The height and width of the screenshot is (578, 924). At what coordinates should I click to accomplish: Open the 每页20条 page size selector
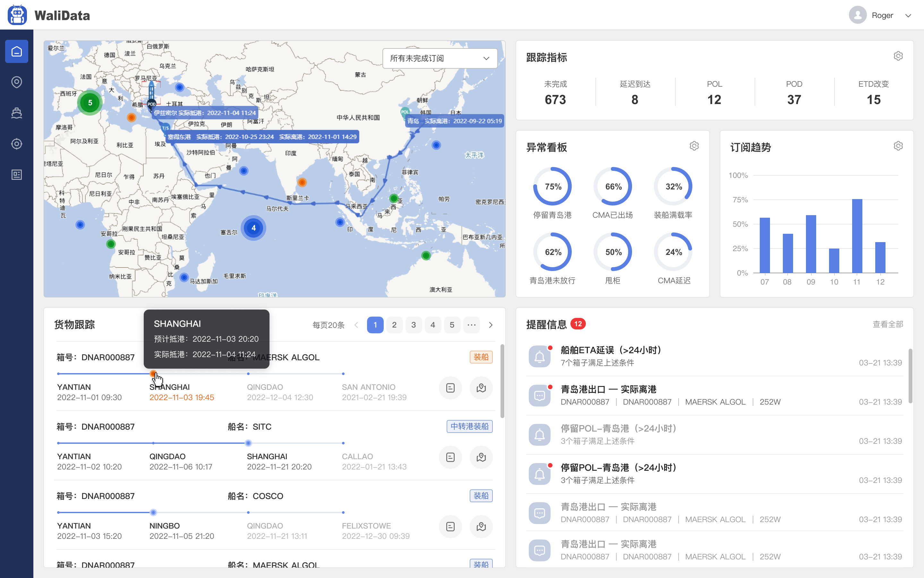tap(328, 325)
